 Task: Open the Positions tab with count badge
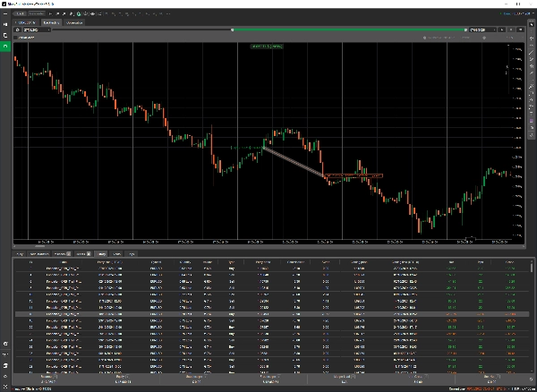(x=63, y=254)
